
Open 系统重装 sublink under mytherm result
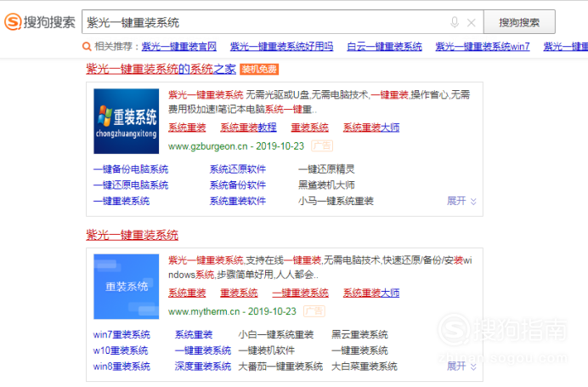(187, 293)
